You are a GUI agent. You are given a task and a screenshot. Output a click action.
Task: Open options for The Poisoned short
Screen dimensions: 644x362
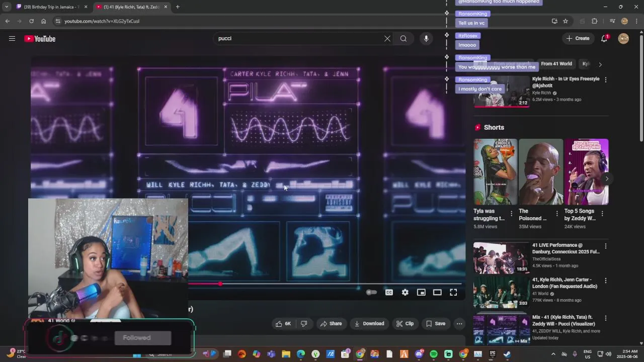(556, 214)
